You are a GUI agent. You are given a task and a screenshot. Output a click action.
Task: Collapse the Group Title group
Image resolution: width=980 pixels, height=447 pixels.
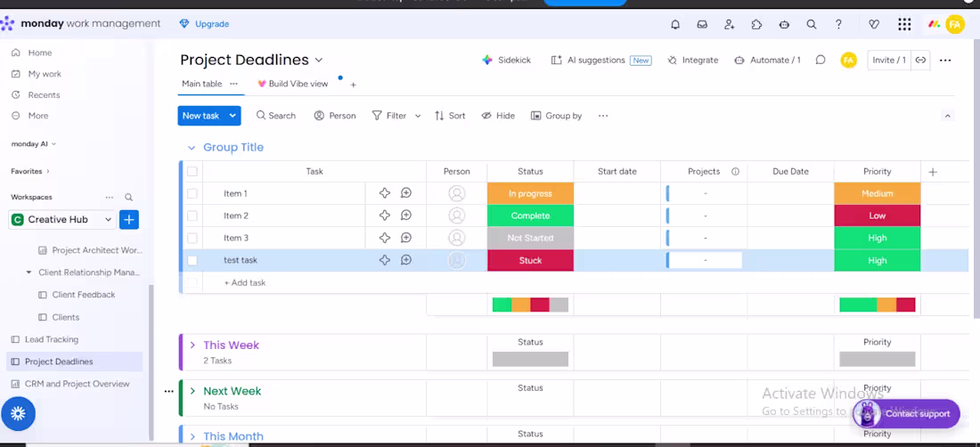pyautogui.click(x=192, y=148)
